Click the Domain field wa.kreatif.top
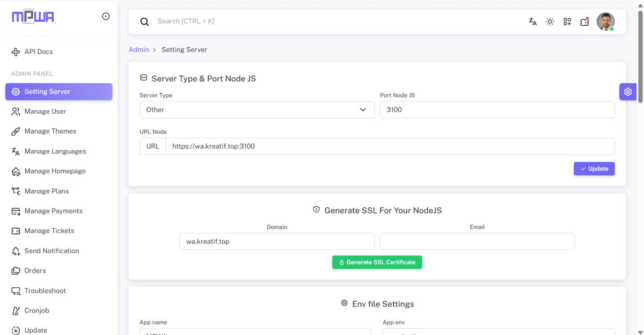 tap(277, 242)
